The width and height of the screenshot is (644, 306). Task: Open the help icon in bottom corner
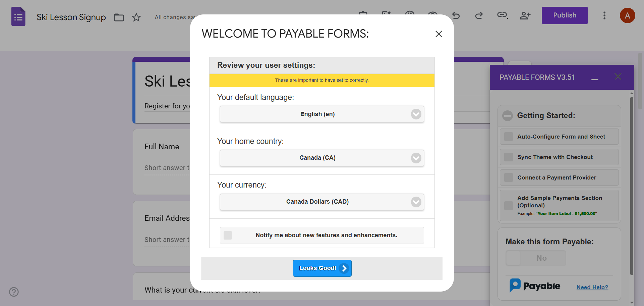coord(14,292)
